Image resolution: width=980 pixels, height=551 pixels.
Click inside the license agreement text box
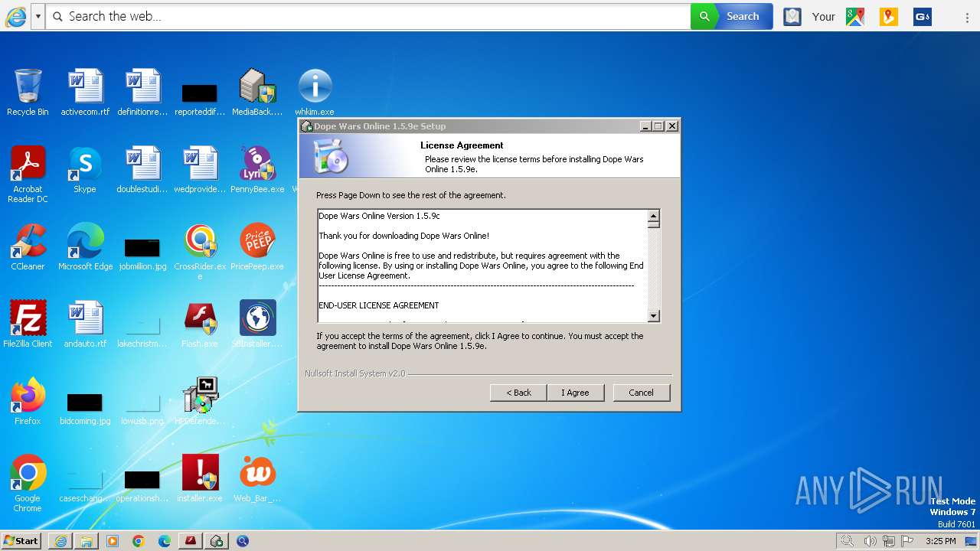point(482,266)
